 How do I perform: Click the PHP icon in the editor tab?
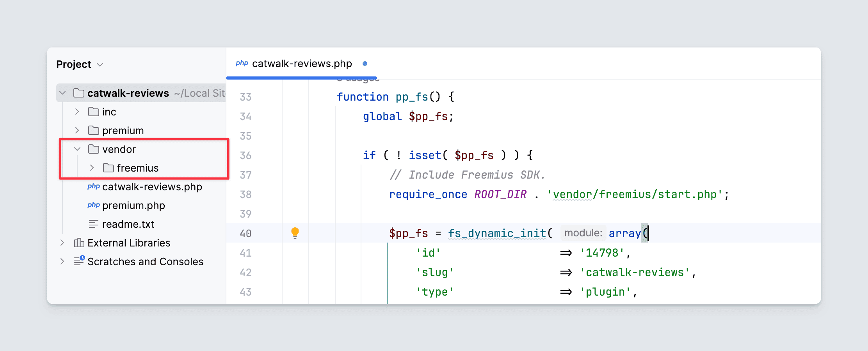[x=242, y=63]
